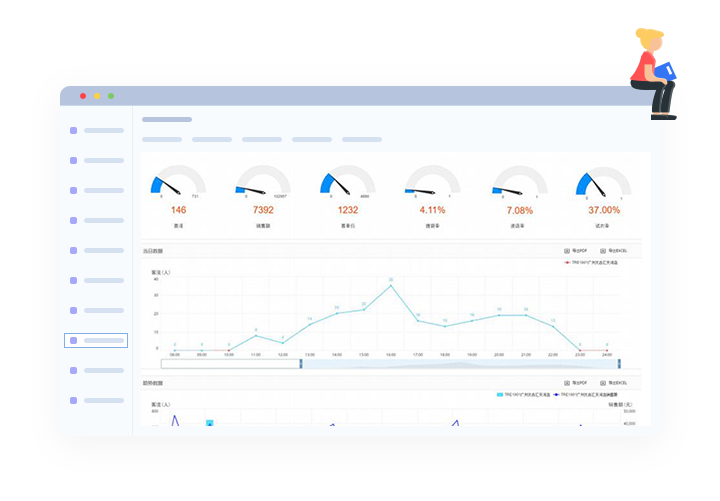The height and width of the screenshot is (501, 720).
Task: Click the fourth sidebar item's purple icon
Action: point(73,220)
